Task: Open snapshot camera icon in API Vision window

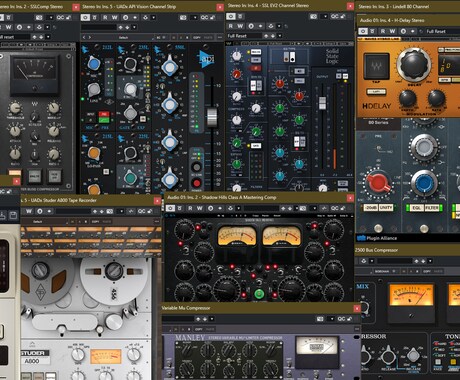Action: click(183, 17)
